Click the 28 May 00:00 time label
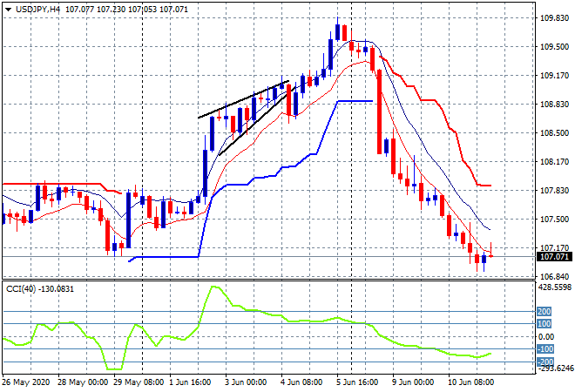The width and height of the screenshot is (575, 392). pos(83,382)
